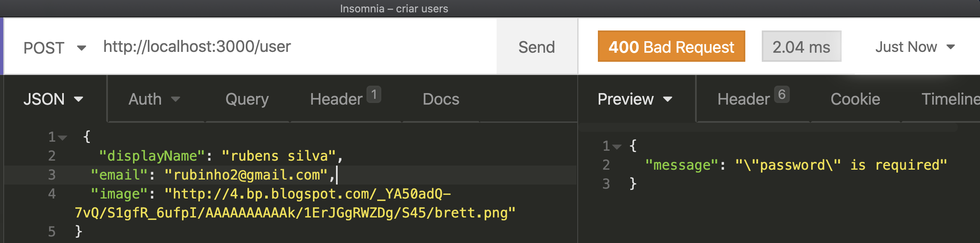Open the JSON body type dropdown
Image resolution: width=980 pixels, height=243 pixels.
(53, 99)
